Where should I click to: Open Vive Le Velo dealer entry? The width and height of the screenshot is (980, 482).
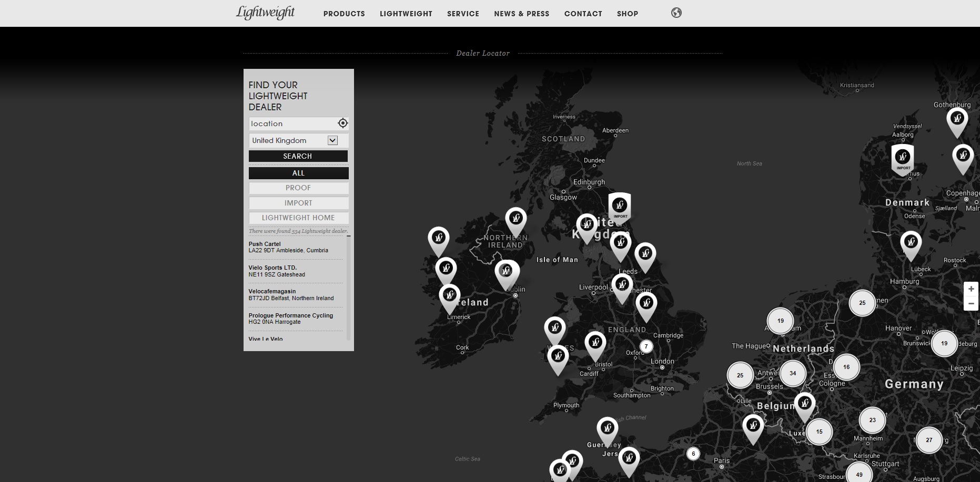click(295, 339)
